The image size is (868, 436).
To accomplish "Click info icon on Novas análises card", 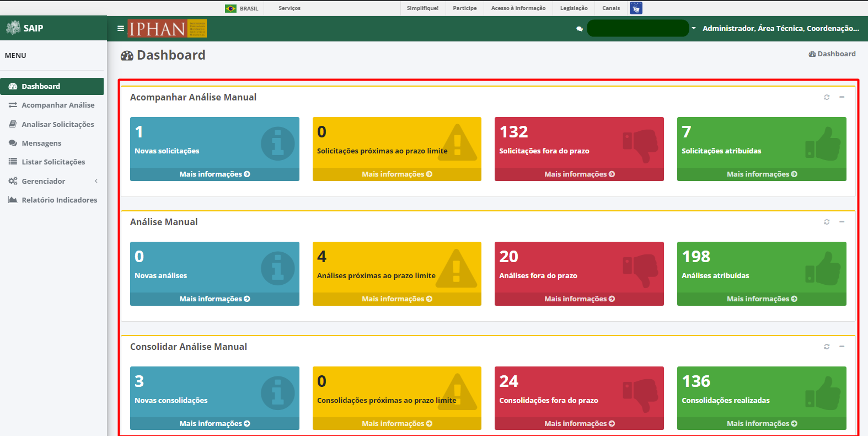I will 278,268.
